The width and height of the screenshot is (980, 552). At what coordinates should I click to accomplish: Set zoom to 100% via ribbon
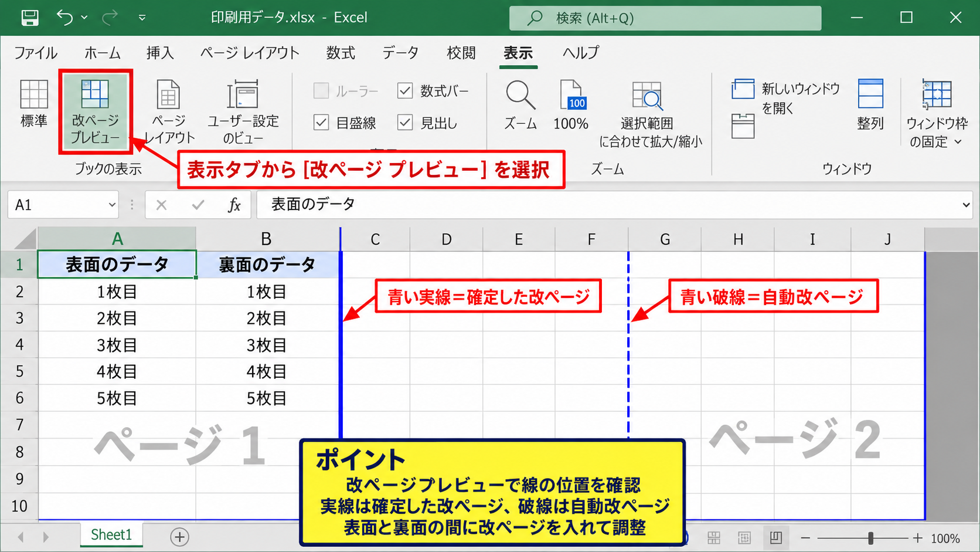[x=571, y=104]
